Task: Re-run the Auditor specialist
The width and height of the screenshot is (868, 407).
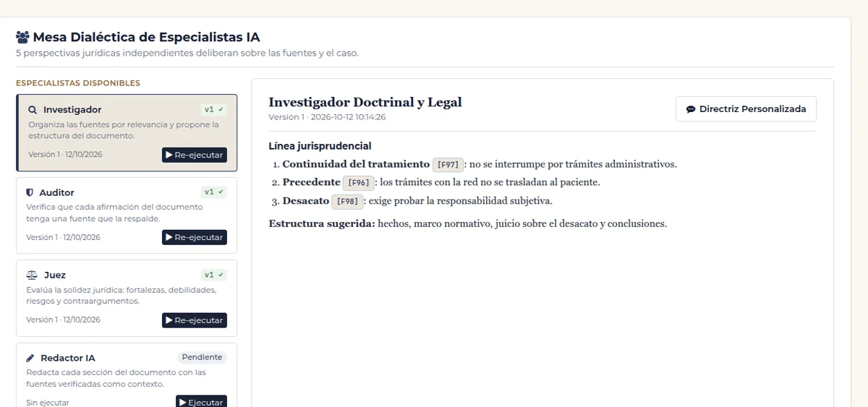Action: click(x=194, y=237)
